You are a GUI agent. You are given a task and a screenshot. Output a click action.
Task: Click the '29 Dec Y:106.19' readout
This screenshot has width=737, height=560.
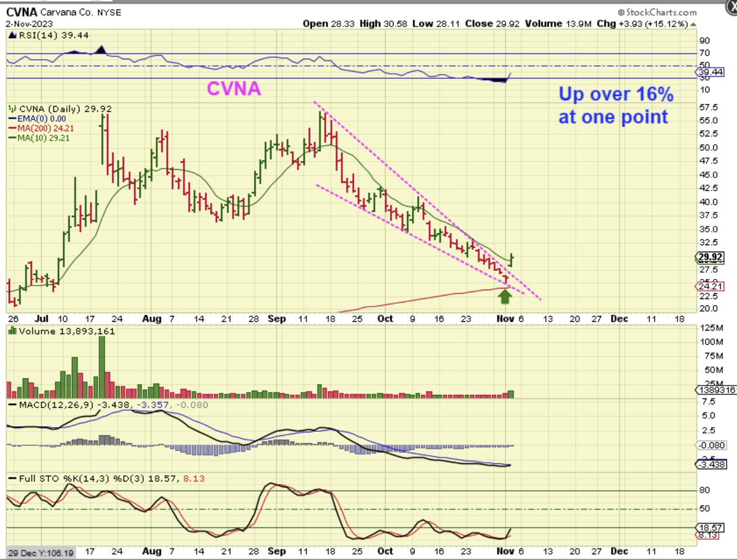point(41,553)
